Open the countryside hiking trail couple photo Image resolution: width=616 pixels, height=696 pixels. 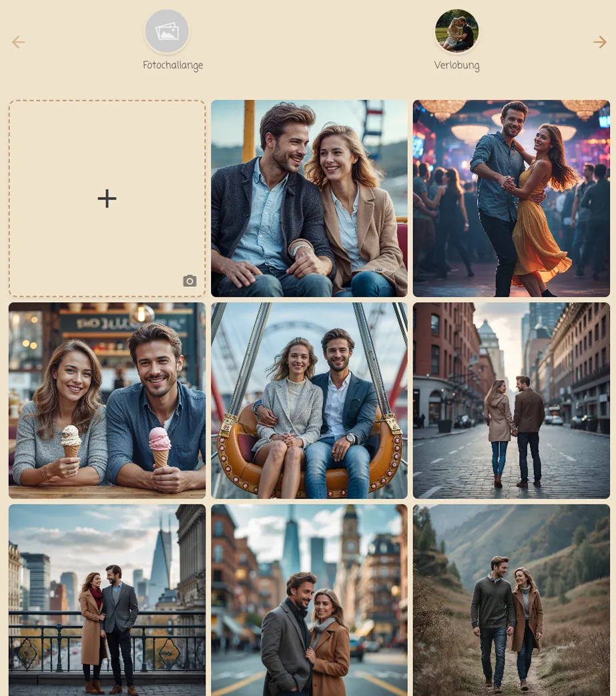[511, 600]
